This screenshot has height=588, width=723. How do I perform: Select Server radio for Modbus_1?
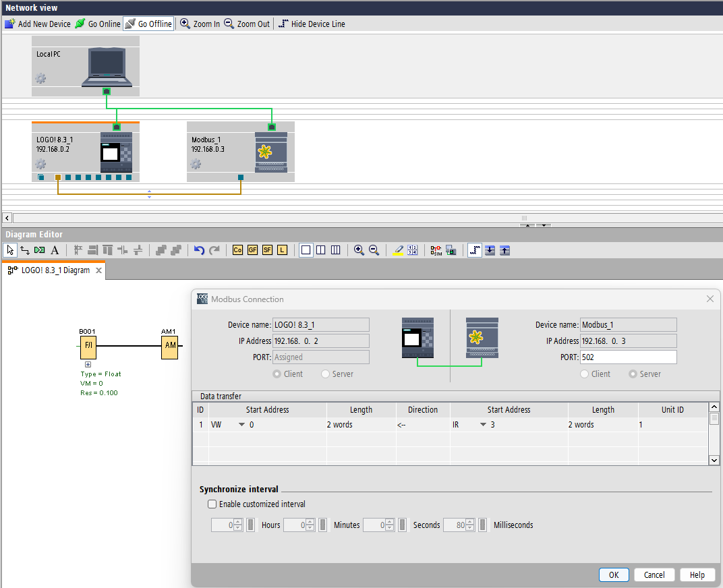[633, 374]
